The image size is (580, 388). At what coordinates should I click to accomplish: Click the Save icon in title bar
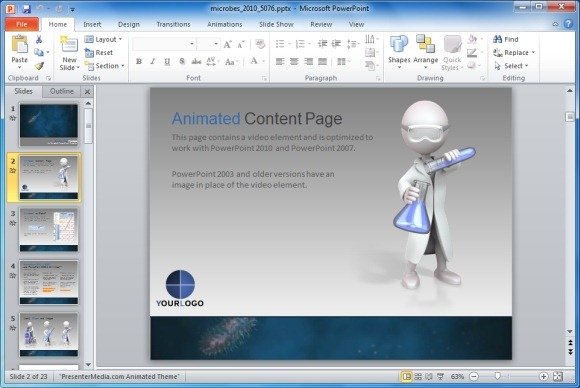[26, 8]
